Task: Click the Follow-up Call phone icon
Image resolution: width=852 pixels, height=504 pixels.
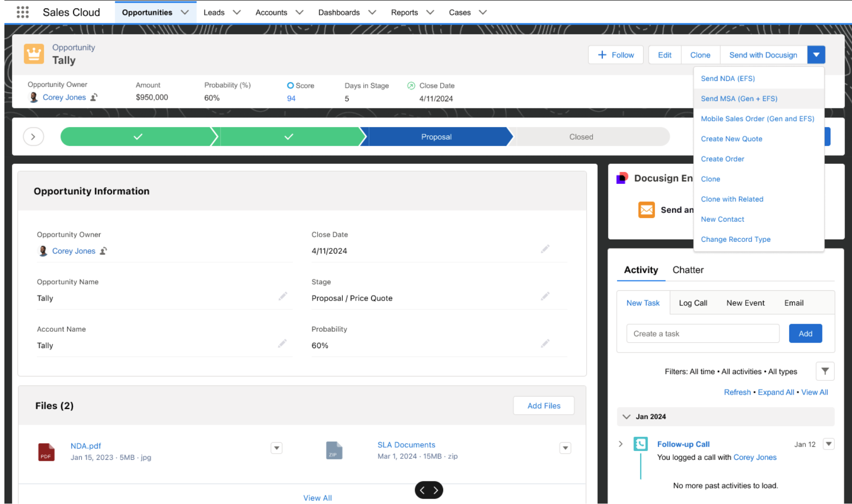Action: coord(640,444)
